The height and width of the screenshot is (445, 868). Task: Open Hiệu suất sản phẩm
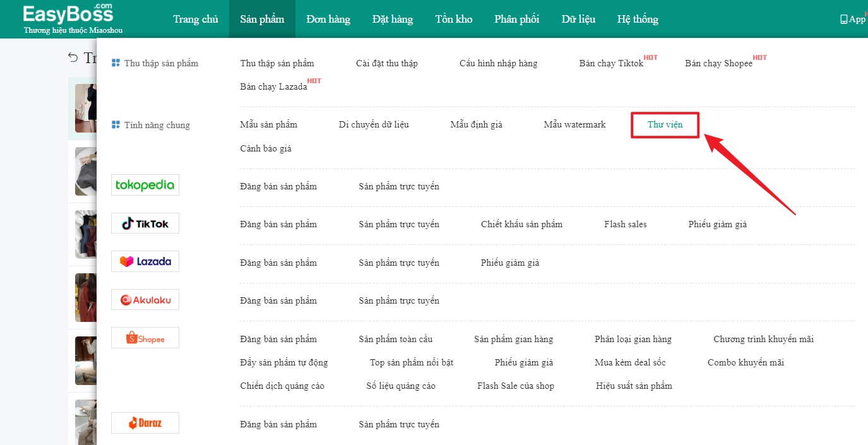point(634,386)
